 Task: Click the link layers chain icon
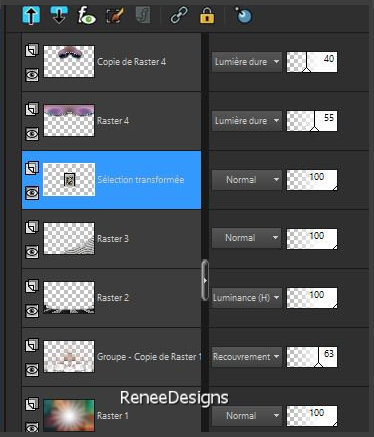pos(179,16)
